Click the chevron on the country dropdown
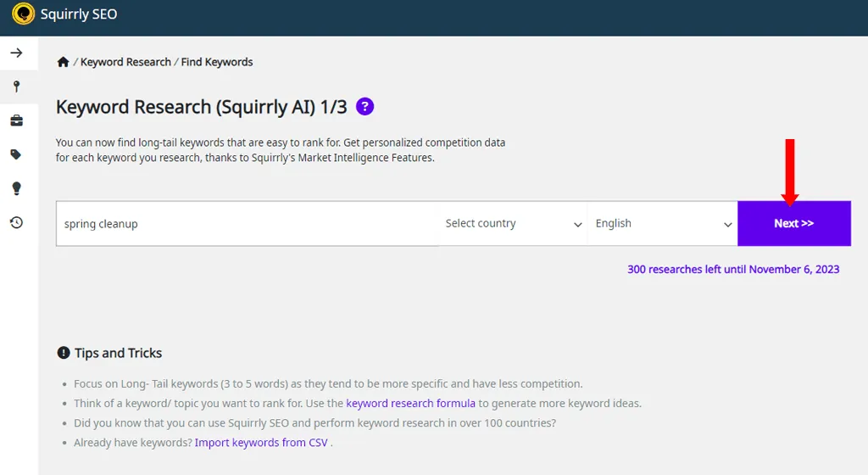Image resolution: width=868 pixels, height=475 pixels. click(x=577, y=224)
